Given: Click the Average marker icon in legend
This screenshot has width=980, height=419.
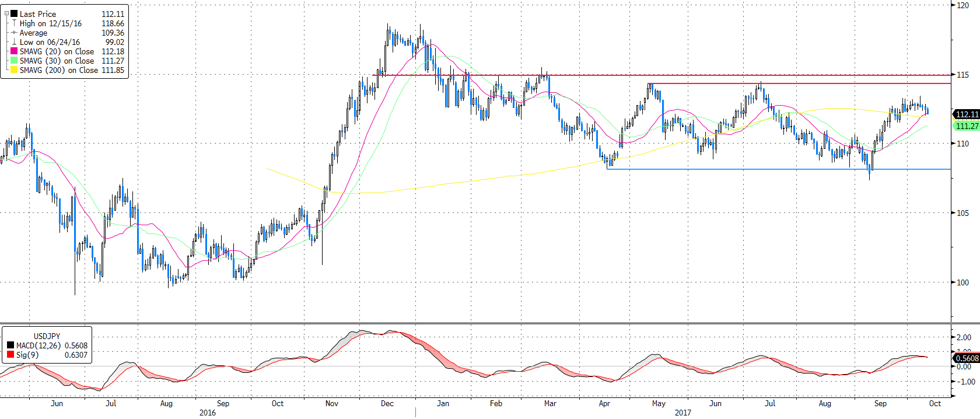Looking at the screenshot, I should coord(14,33).
